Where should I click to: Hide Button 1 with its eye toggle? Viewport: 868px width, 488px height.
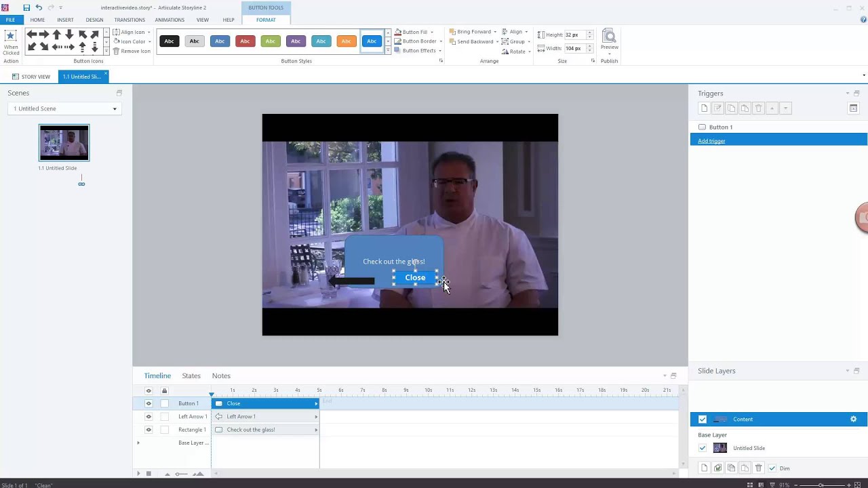(149, 403)
